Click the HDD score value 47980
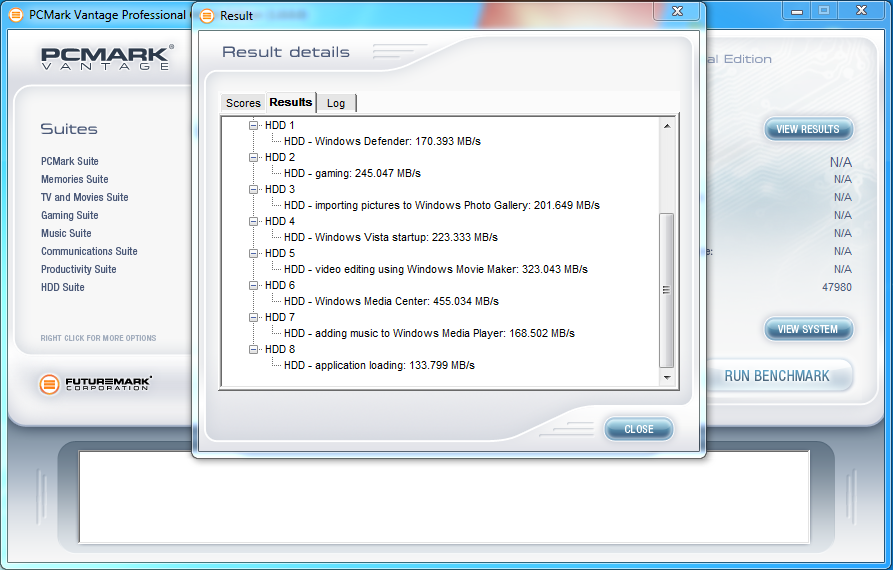Screen dimensions: 893x570 pos(837,288)
